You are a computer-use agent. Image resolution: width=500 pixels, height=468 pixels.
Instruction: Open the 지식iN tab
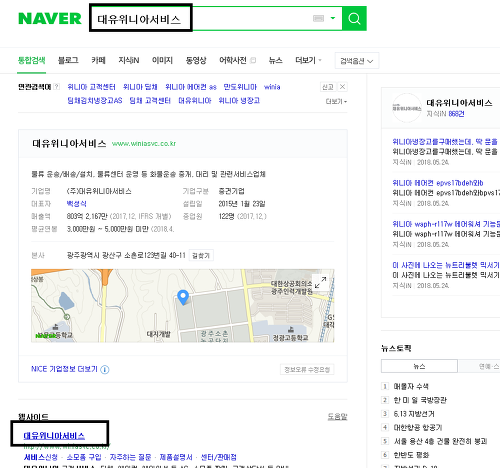click(129, 60)
